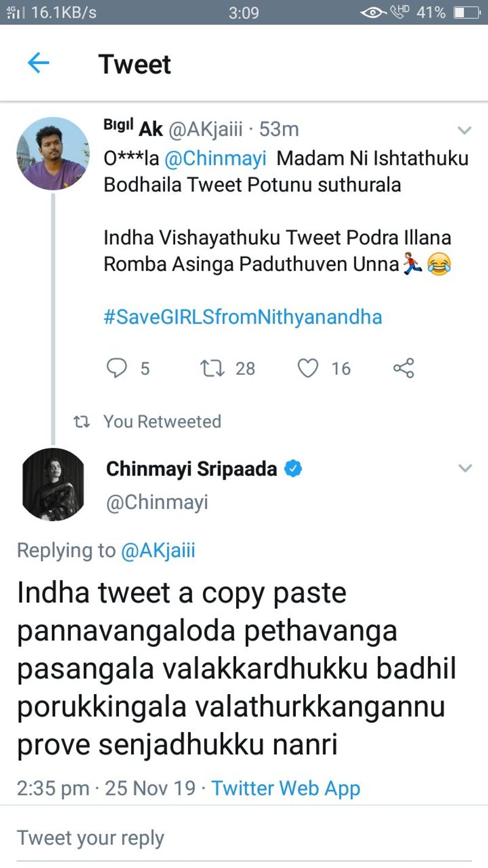
Task: Type in the Tweet your reply field
Action: coord(244,837)
